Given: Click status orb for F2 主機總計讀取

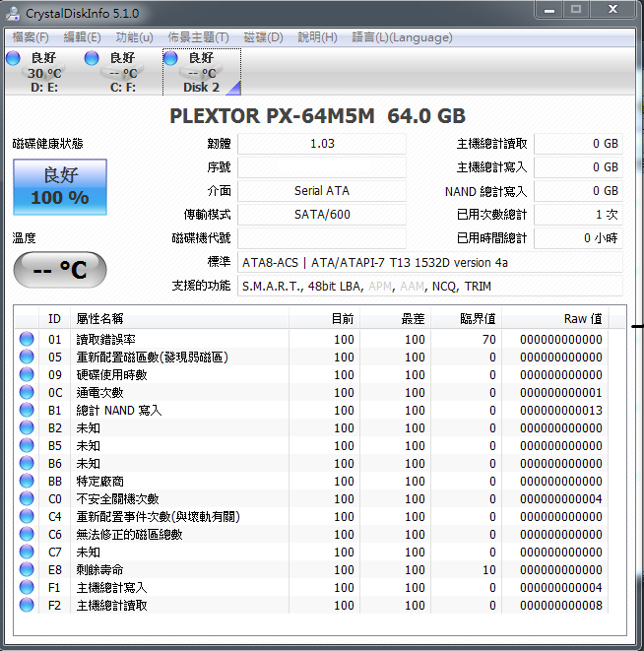Looking at the screenshot, I should (27, 605).
